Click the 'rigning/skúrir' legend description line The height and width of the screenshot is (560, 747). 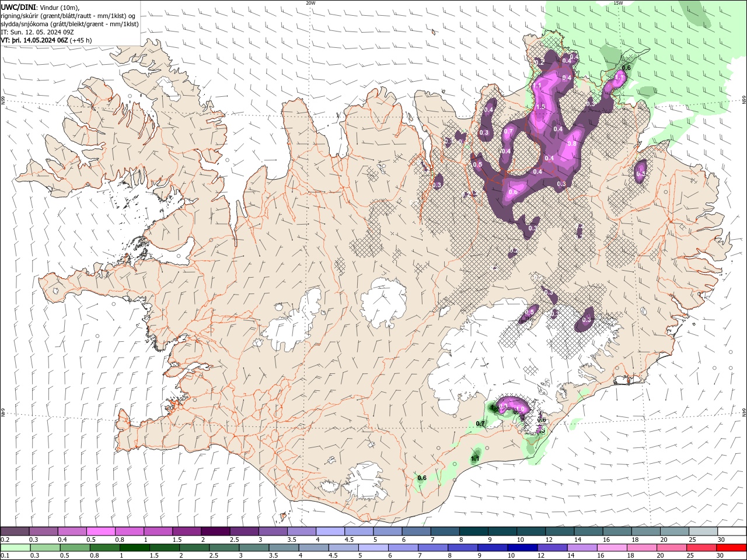(x=69, y=16)
